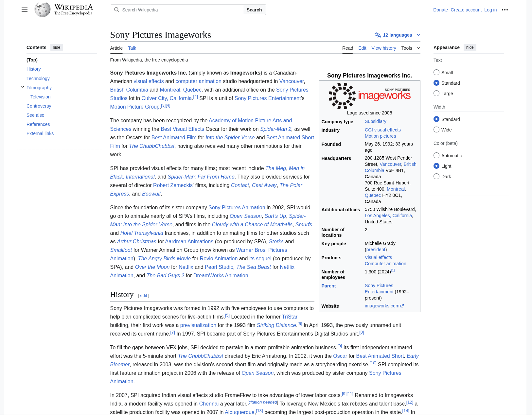Open the personal tools ellipsis menu

505,10
